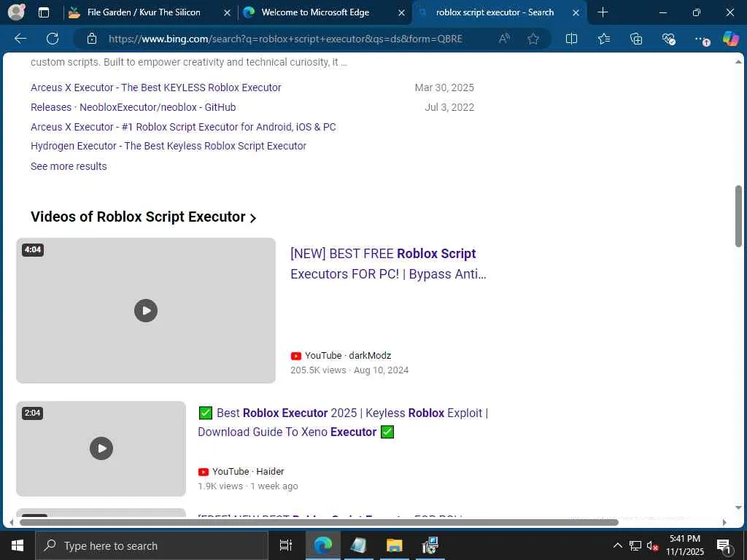Open the Windows Start menu
747x560 pixels.
pyautogui.click(x=18, y=545)
